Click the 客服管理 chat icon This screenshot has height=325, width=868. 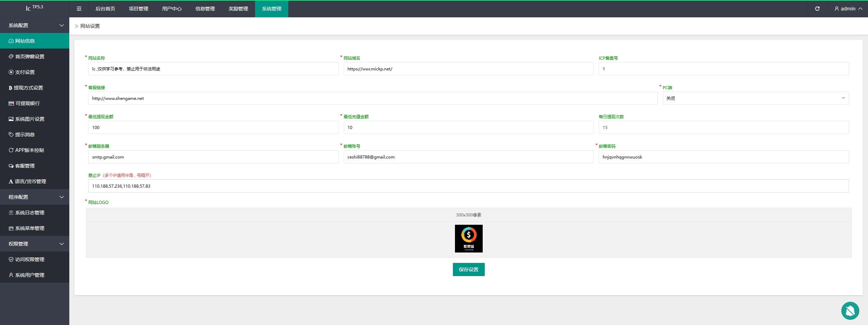pos(11,166)
